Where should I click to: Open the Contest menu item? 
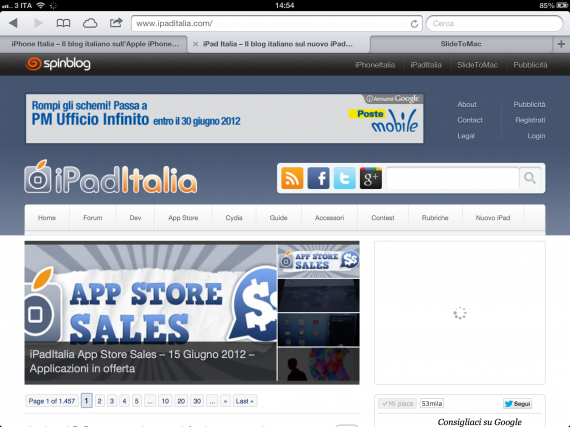(383, 218)
